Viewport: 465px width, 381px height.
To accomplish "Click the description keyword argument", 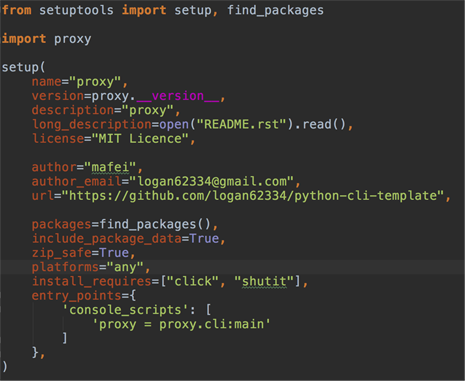I will point(73,110).
